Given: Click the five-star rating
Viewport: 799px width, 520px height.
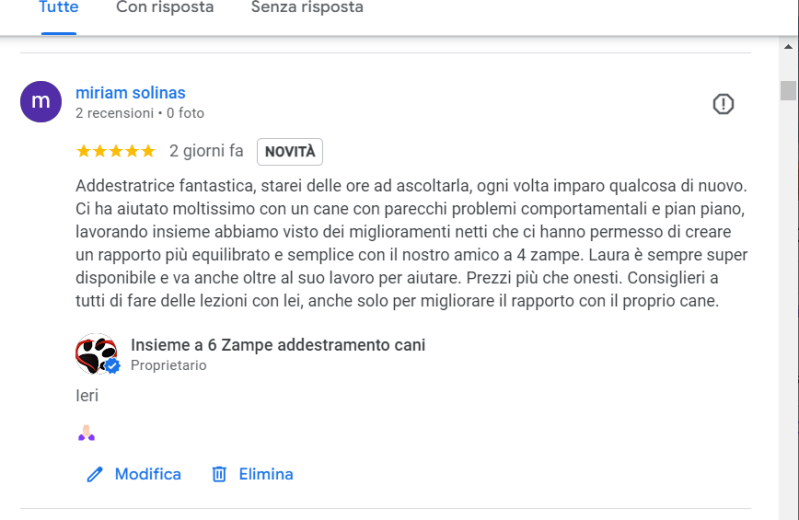Looking at the screenshot, I should (116, 152).
